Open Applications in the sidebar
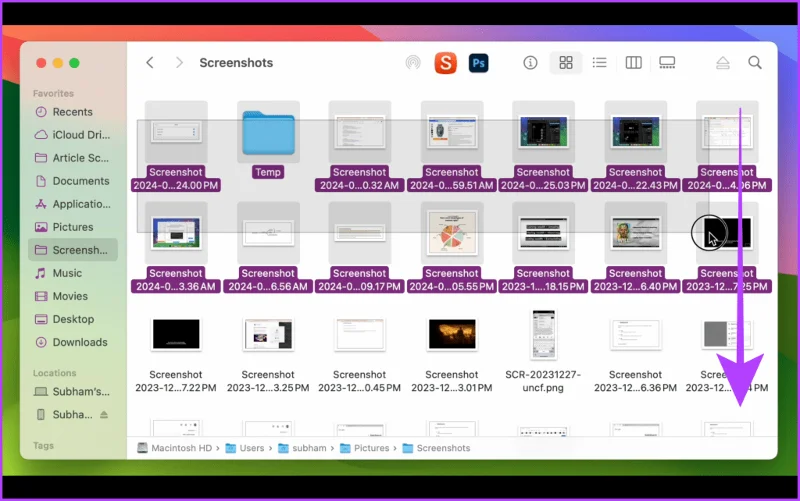 (73, 204)
